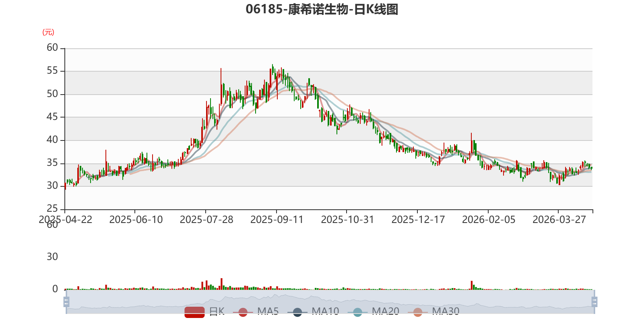This screenshot has height=322, width=644.
Task: Click the 2025-09-11 date label
Action: 277,219
